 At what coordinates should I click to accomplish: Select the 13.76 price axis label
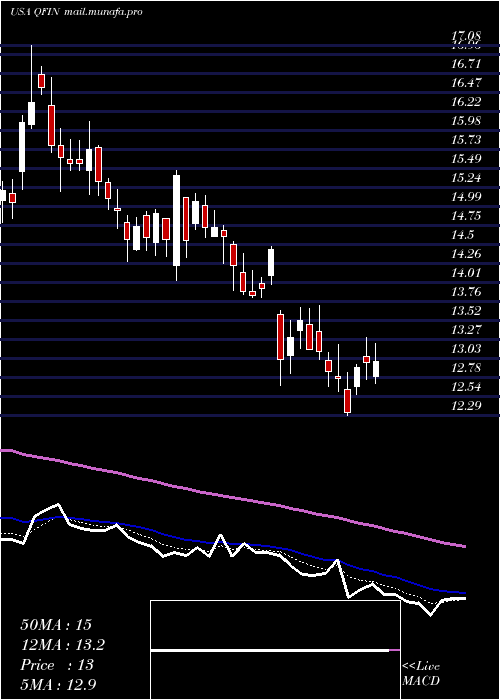pyautogui.click(x=466, y=292)
